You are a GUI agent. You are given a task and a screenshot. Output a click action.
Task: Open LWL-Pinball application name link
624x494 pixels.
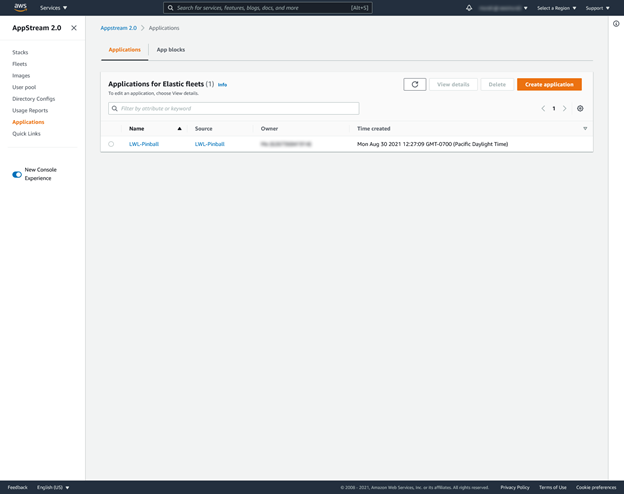tap(144, 144)
